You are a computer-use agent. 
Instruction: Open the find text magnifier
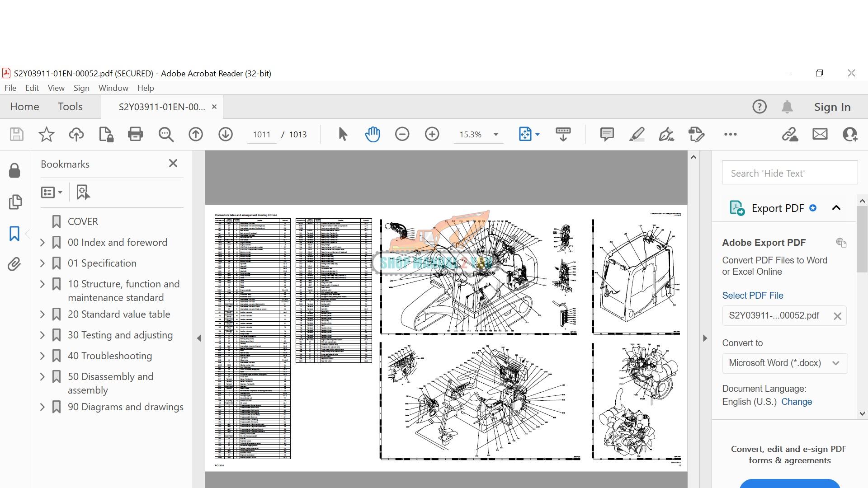(x=166, y=134)
